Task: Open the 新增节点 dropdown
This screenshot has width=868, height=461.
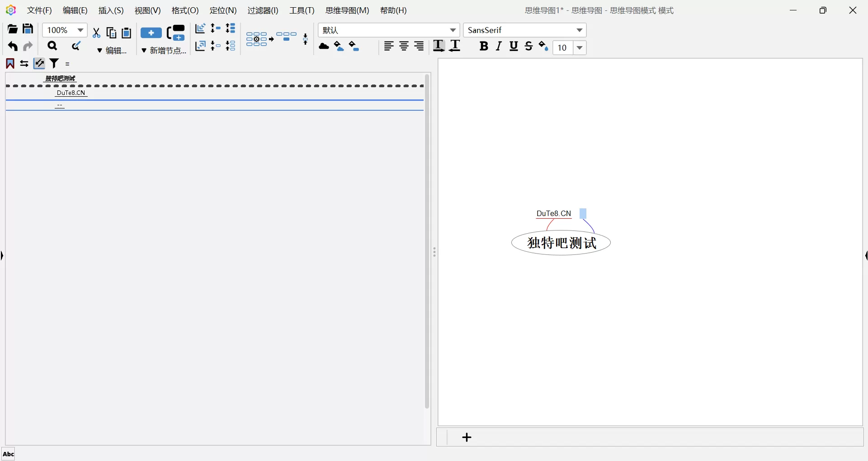Action: (164, 51)
